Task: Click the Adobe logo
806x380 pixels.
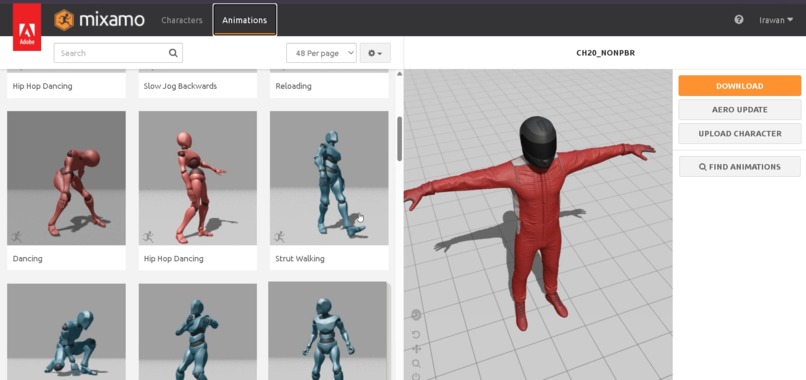Action: [x=27, y=27]
